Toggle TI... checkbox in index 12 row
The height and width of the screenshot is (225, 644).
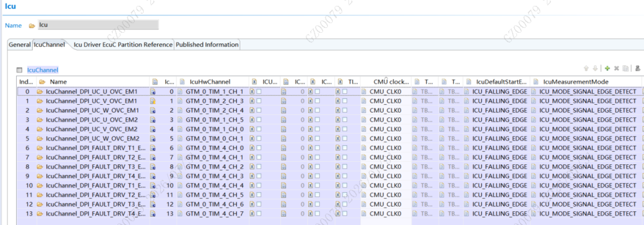coord(345,204)
